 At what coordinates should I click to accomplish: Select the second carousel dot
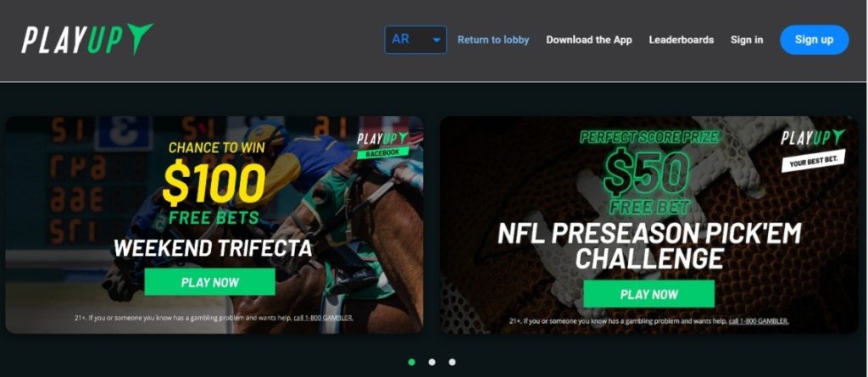[x=431, y=362]
